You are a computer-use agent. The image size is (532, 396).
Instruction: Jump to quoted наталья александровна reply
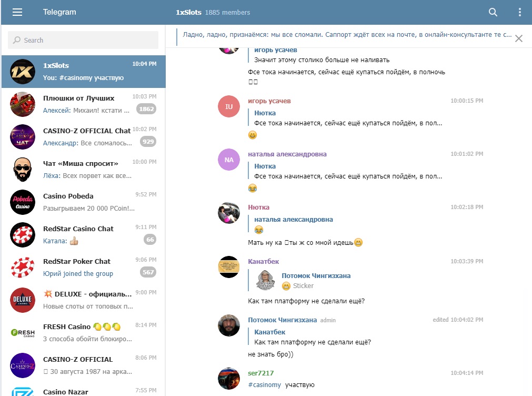coord(291,224)
